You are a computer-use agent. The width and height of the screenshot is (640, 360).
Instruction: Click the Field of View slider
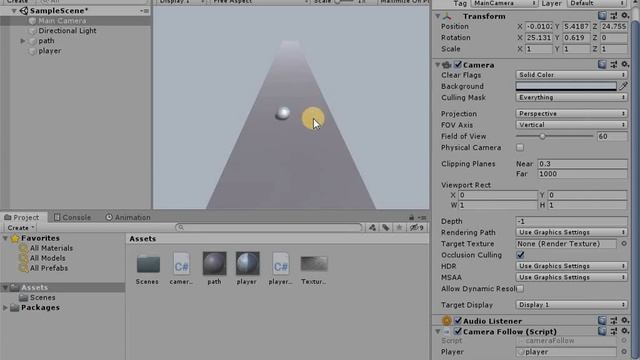click(x=554, y=136)
